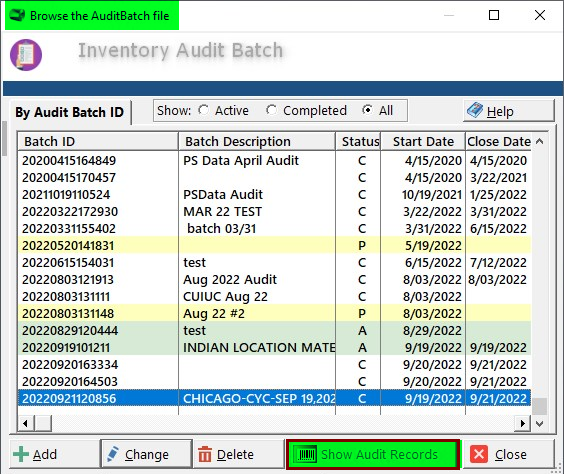Click the list's scroll up arrow
The width and height of the screenshot is (564, 474).
[x=539, y=141]
